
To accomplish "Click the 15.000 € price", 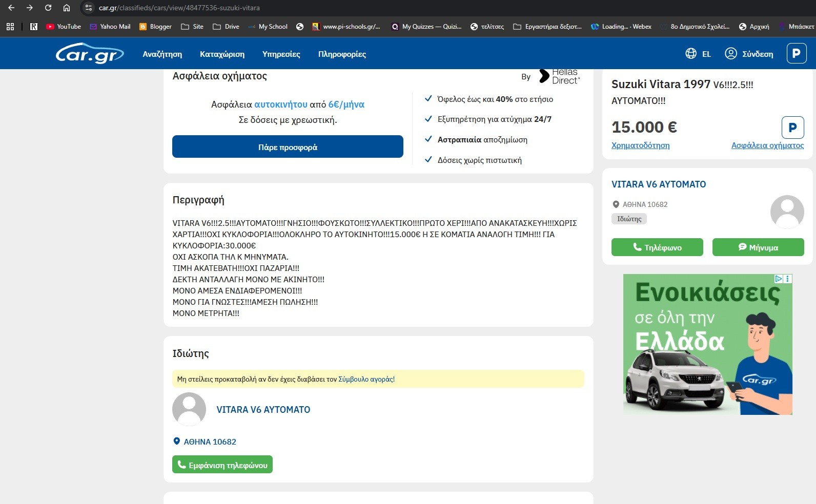I will pos(644,127).
